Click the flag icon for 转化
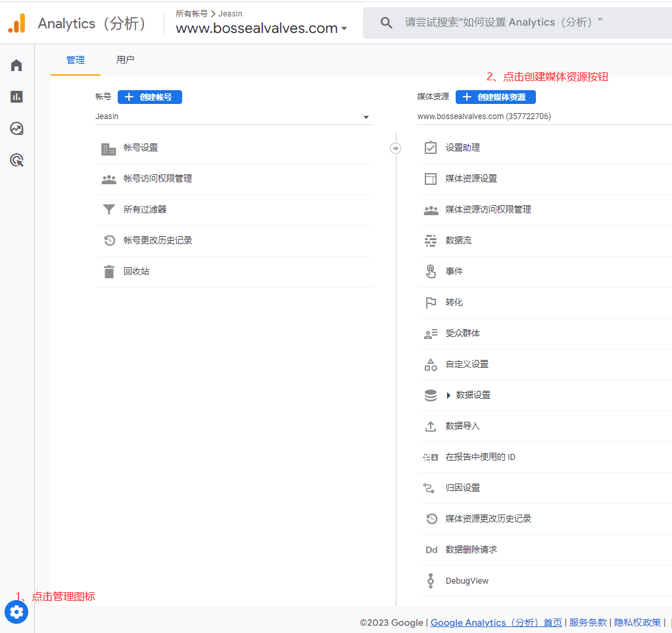Image resolution: width=672 pixels, height=633 pixels. point(431,303)
